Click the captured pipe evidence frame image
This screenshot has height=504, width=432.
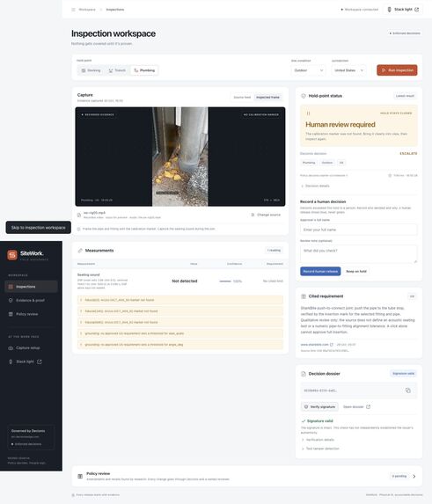point(180,157)
